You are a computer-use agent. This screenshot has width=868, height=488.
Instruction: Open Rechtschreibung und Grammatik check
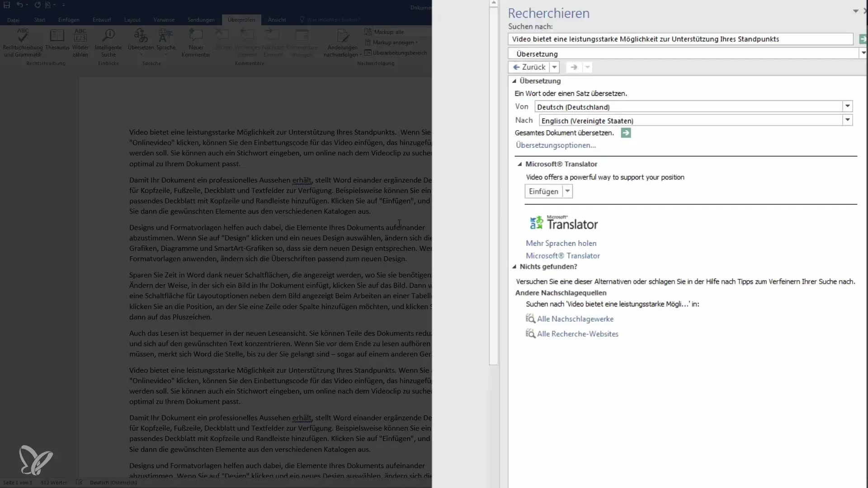pyautogui.click(x=23, y=43)
